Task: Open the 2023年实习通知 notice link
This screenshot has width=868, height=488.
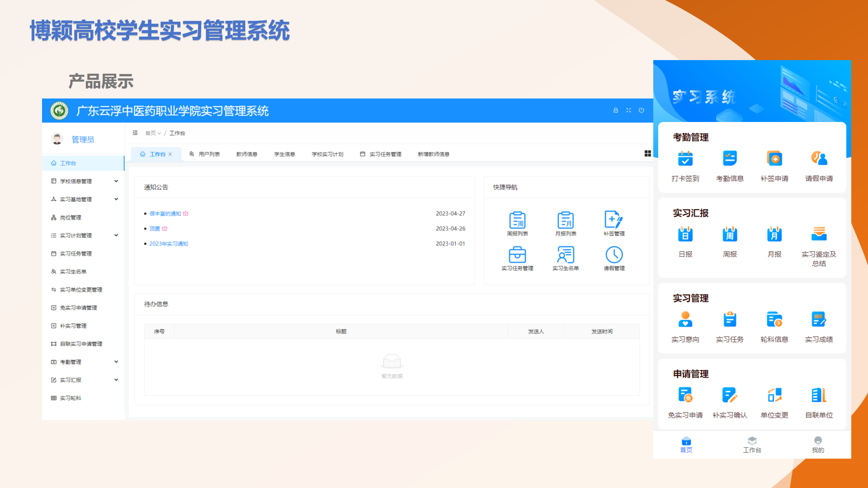Action: [x=169, y=244]
